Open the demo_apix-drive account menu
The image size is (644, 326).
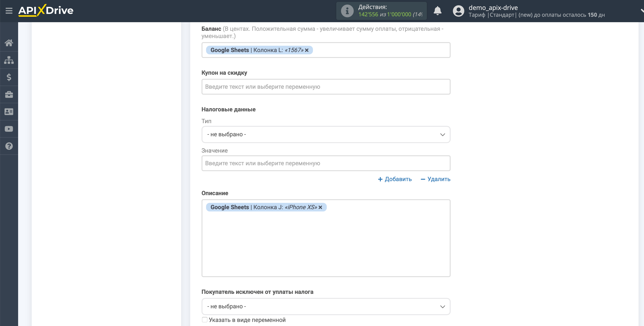493,7
